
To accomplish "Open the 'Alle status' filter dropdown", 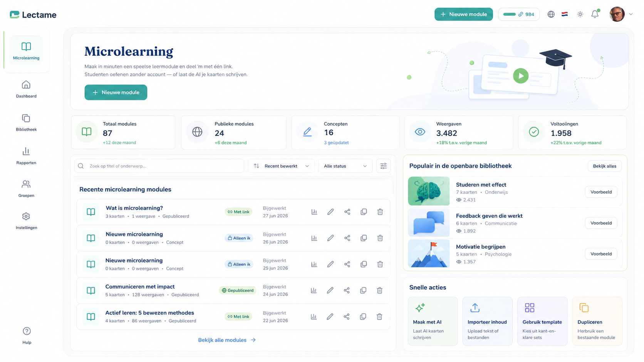I will point(345,166).
